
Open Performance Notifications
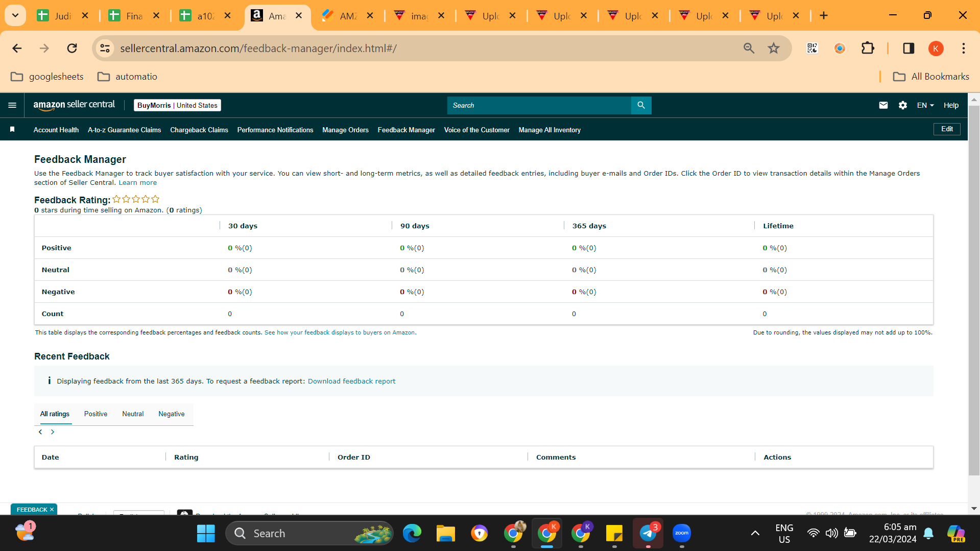pos(275,130)
